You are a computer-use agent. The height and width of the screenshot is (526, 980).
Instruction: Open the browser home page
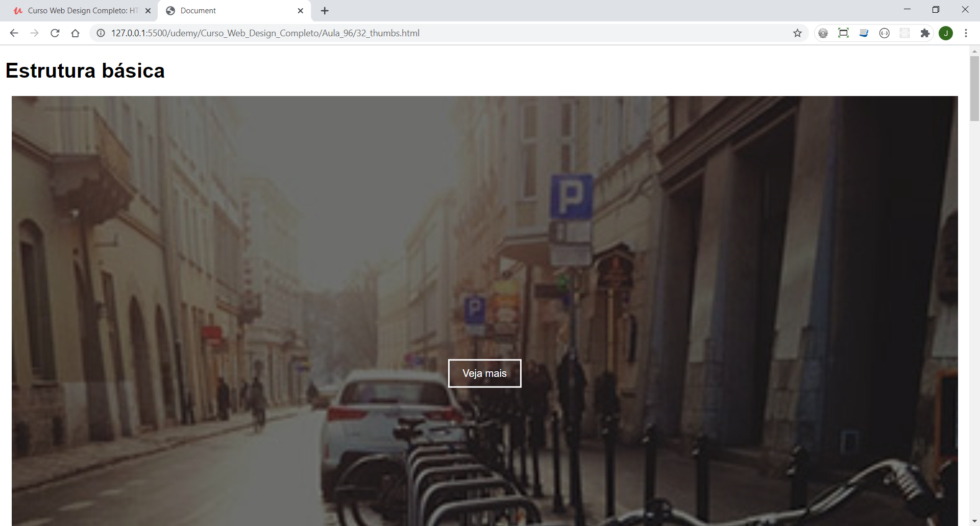[x=76, y=33]
